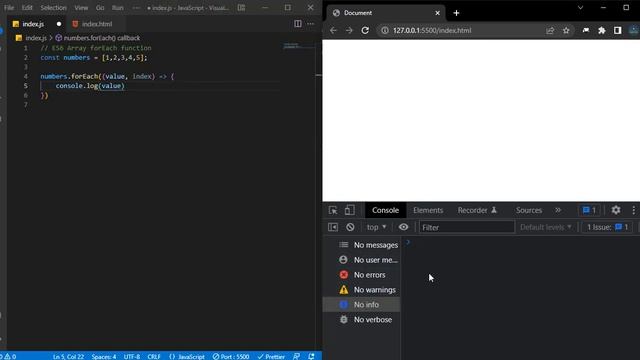Viewport: 640px width, 360px height.
Task: Open DevTools customize menu (three dots)
Action: point(633,210)
